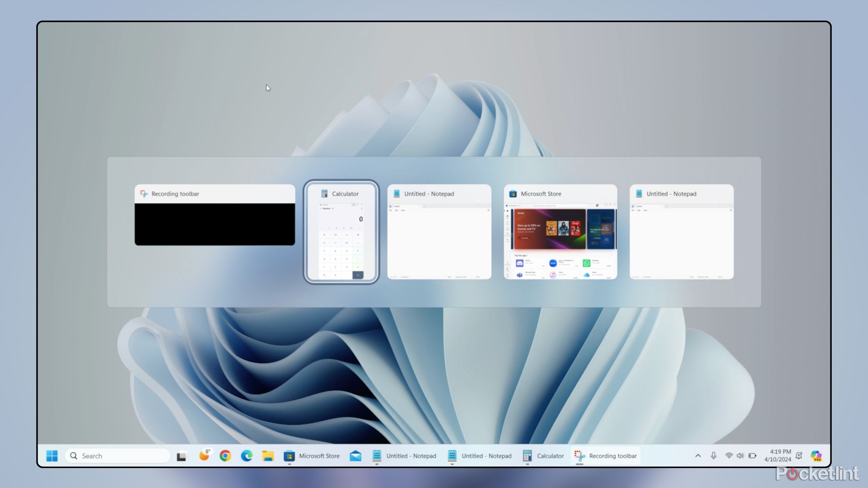868x488 pixels.
Task: Toggle microphone in system tray
Action: 714,456
